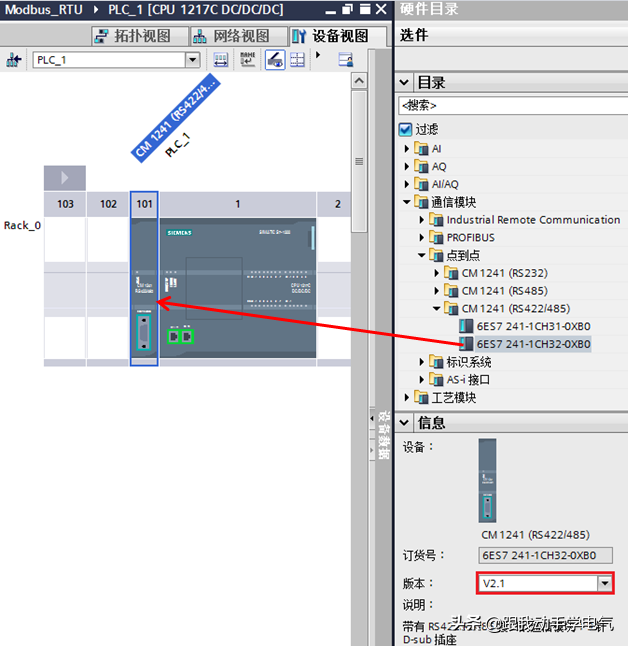The image size is (628, 646).
Task: Click the rack expand arrow button above slots
Action: pyautogui.click(x=64, y=178)
